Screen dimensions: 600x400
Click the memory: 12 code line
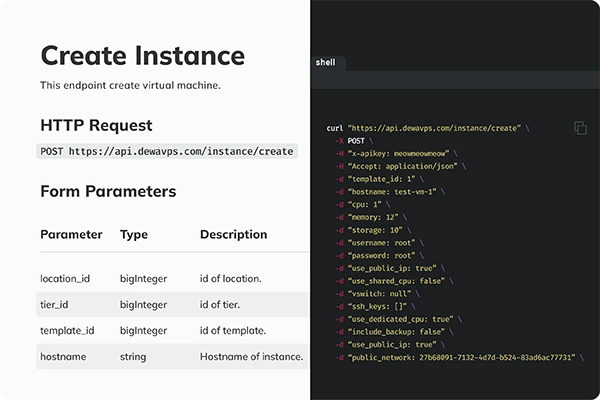(x=371, y=217)
